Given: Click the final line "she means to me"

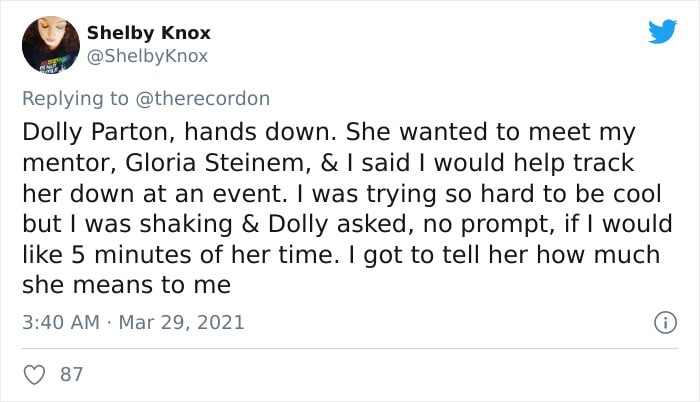Looking at the screenshot, I should 127,285.
